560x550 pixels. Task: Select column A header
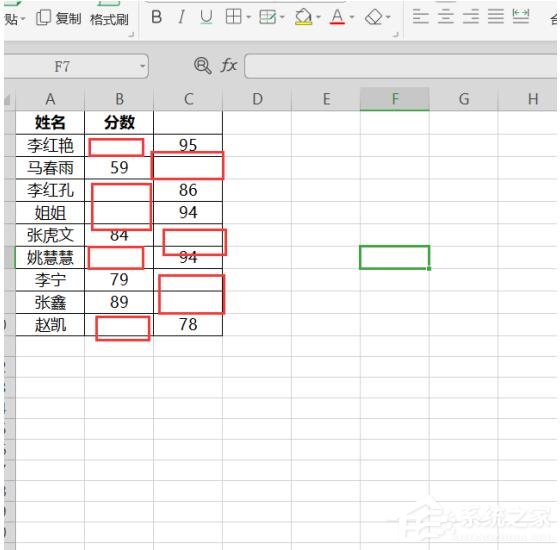50,99
